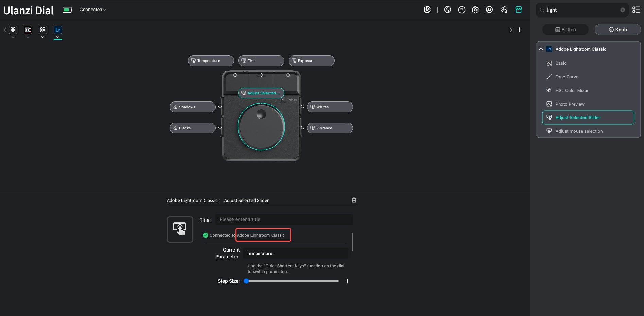Open the Connected device dropdown
The width and height of the screenshot is (644, 316).
[92, 10]
